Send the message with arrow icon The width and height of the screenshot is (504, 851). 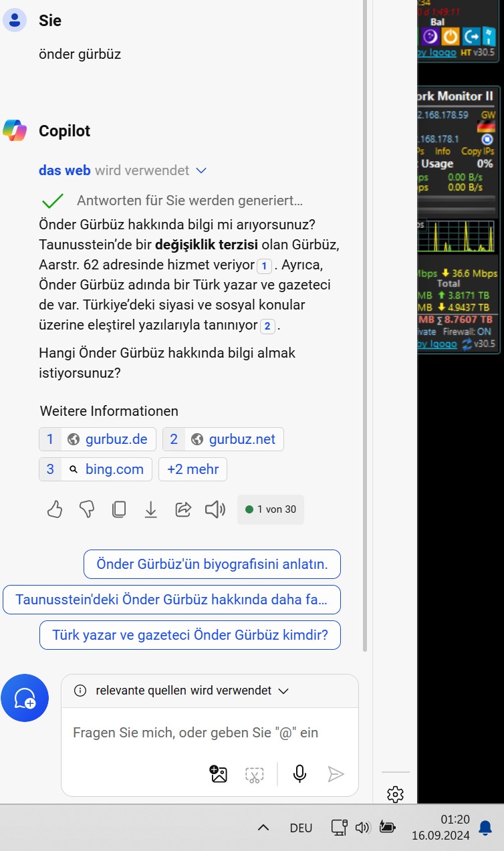click(x=336, y=774)
